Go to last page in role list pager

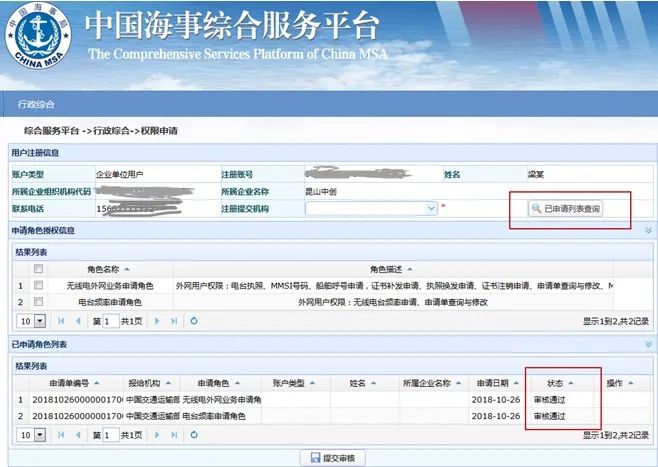coord(174,321)
